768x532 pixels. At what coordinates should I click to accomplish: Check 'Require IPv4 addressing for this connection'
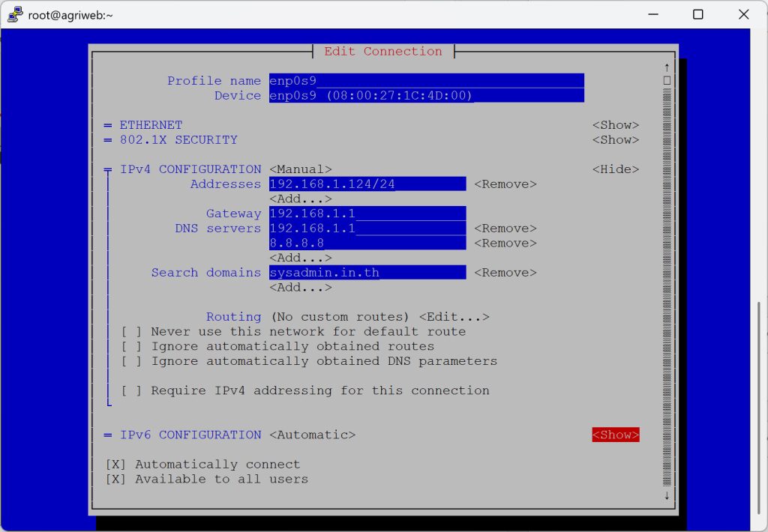[131, 390]
